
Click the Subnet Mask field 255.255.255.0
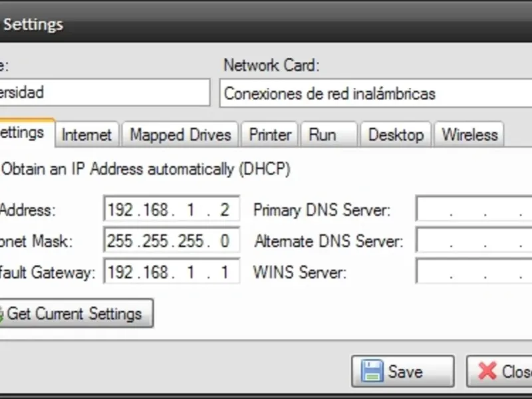click(x=172, y=240)
